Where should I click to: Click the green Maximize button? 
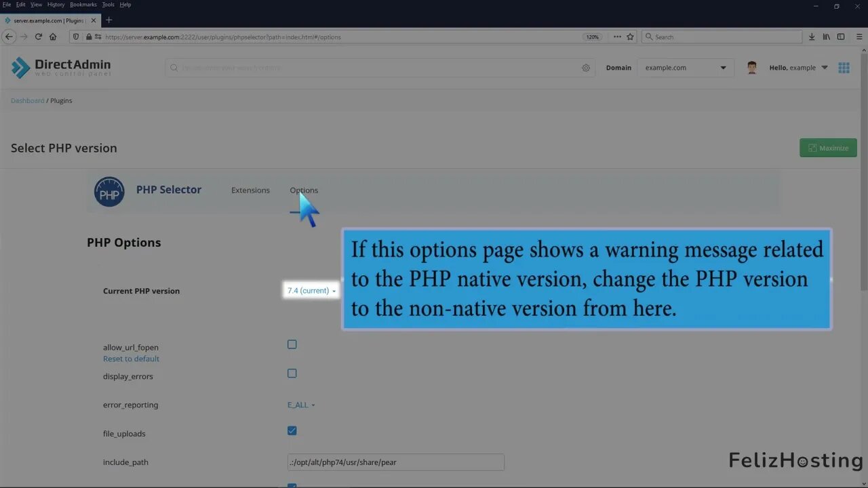click(828, 148)
